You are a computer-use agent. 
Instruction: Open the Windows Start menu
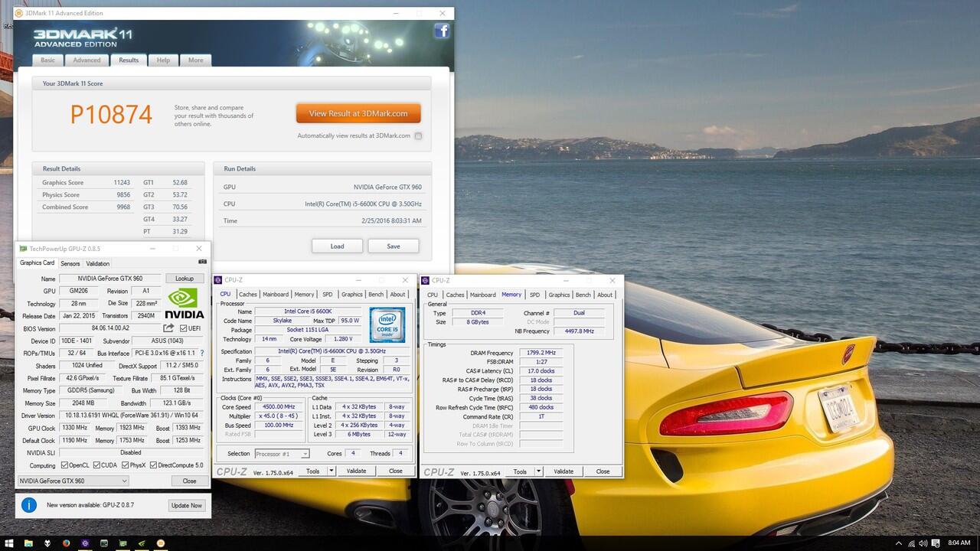point(9,543)
